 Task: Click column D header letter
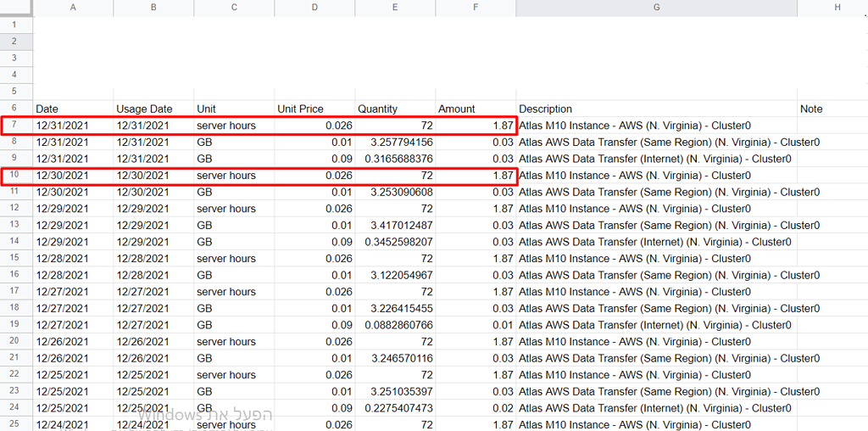(314, 8)
